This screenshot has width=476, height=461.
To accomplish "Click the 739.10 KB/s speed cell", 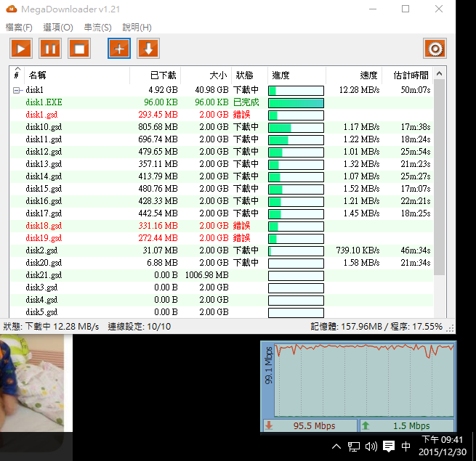I will [358, 250].
